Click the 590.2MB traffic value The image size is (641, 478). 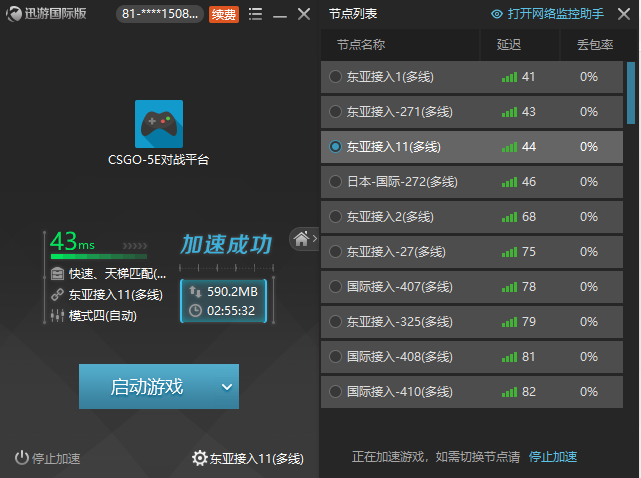click(x=232, y=292)
